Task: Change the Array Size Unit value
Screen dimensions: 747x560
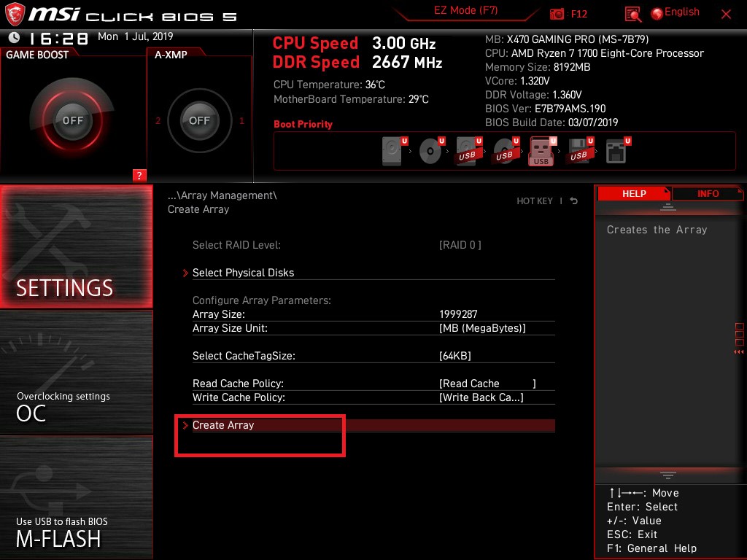Action: pos(482,328)
